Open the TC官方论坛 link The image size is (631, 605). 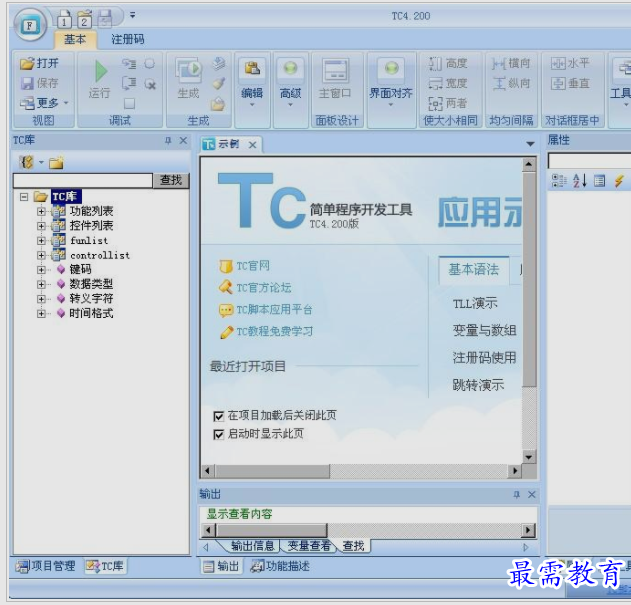pyautogui.click(x=264, y=288)
